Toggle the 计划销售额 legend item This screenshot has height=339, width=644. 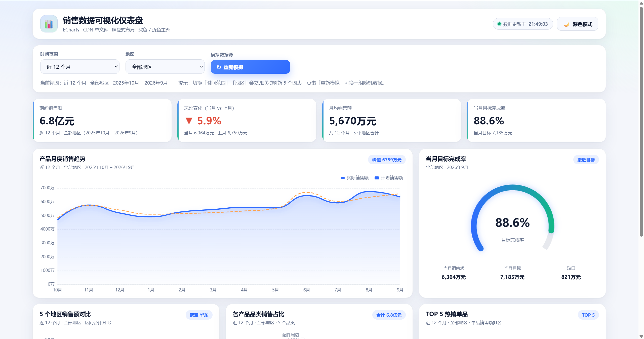389,178
